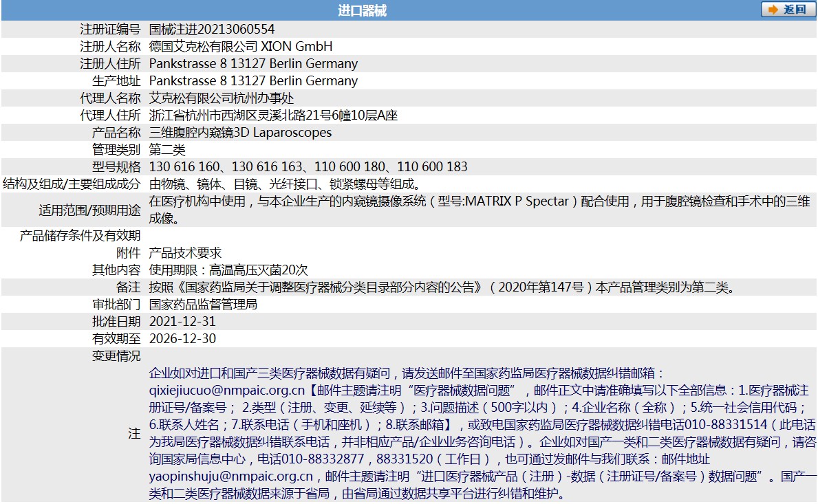Viewport: 818px width, 504px height.
Task: Select the Pankstrasse address in 生产地址 row
Action: [254, 80]
